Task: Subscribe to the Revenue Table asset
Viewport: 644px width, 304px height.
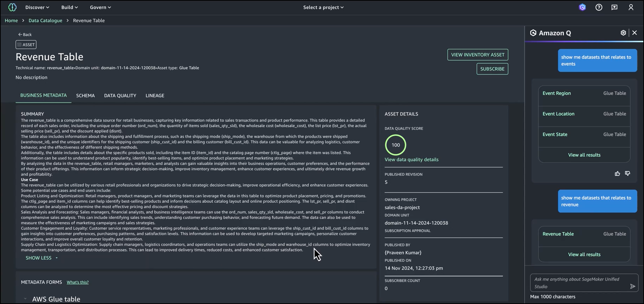Action: 492,69
